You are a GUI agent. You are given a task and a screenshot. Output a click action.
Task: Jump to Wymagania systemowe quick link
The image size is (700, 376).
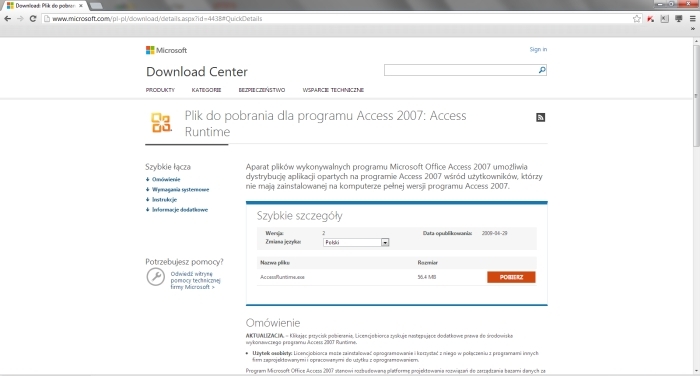tap(180, 190)
